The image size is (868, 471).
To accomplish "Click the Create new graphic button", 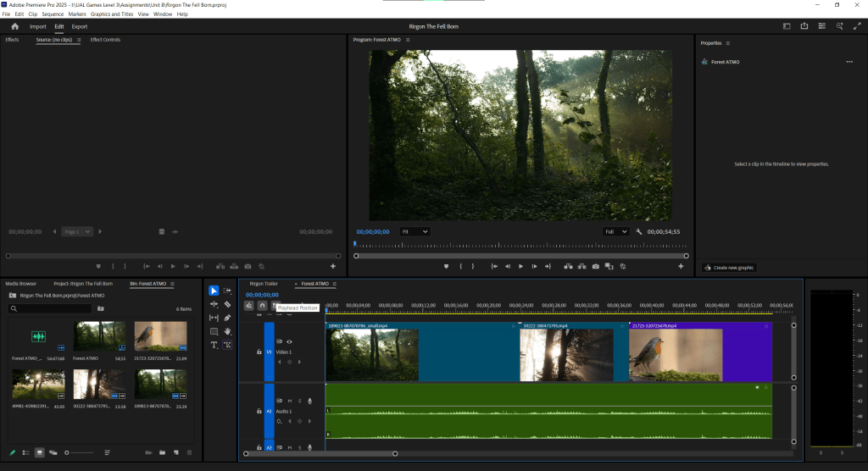I will coord(729,268).
